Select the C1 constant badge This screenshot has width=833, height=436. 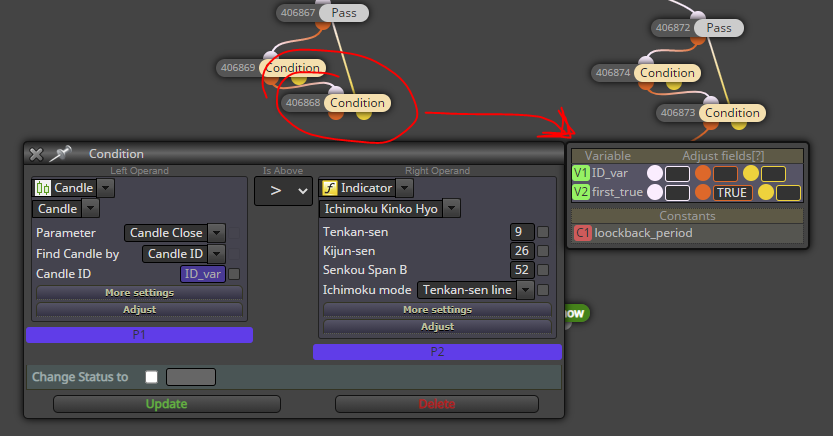pos(583,233)
